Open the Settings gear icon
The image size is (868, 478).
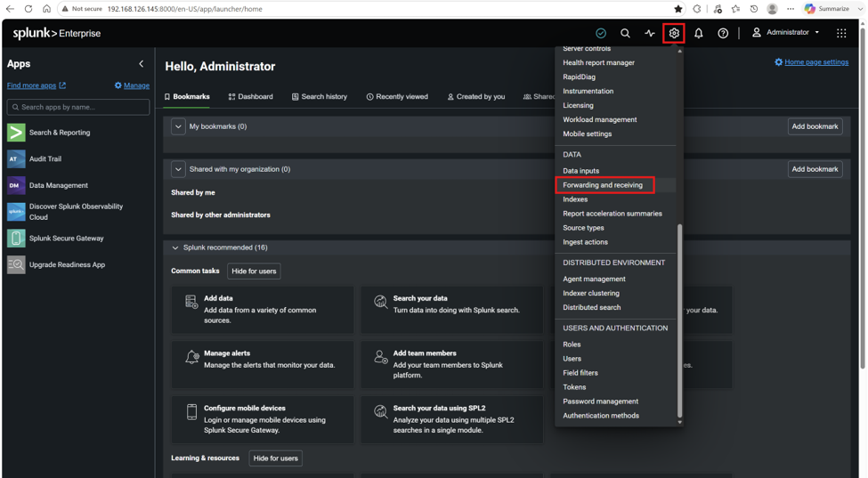tap(674, 33)
